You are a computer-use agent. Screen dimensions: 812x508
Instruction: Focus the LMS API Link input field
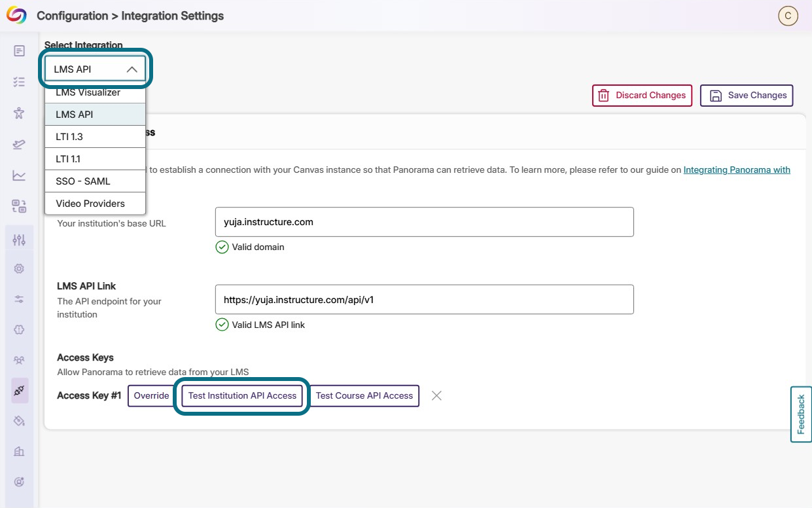click(x=424, y=299)
